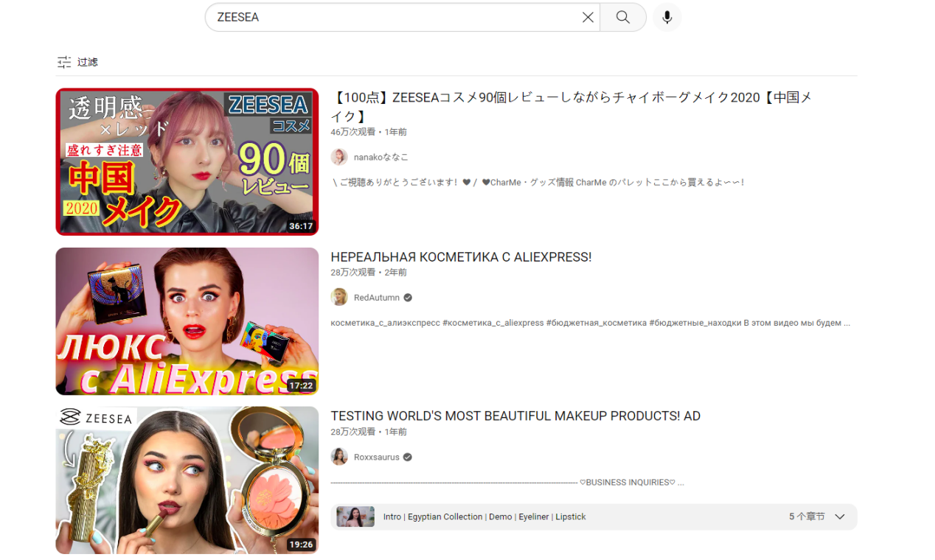Click the magnifying glass search button
The image size is (935, 560).
623,17
